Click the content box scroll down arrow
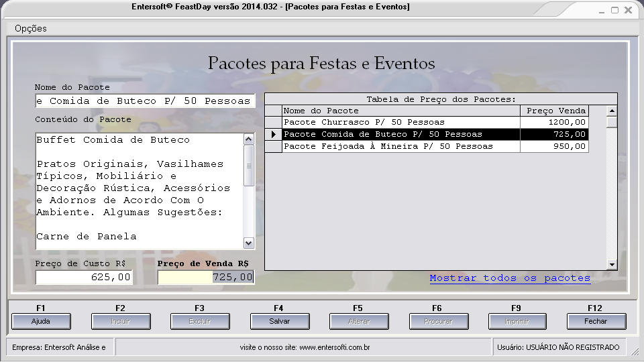The image size is (644, 362). 248,243
